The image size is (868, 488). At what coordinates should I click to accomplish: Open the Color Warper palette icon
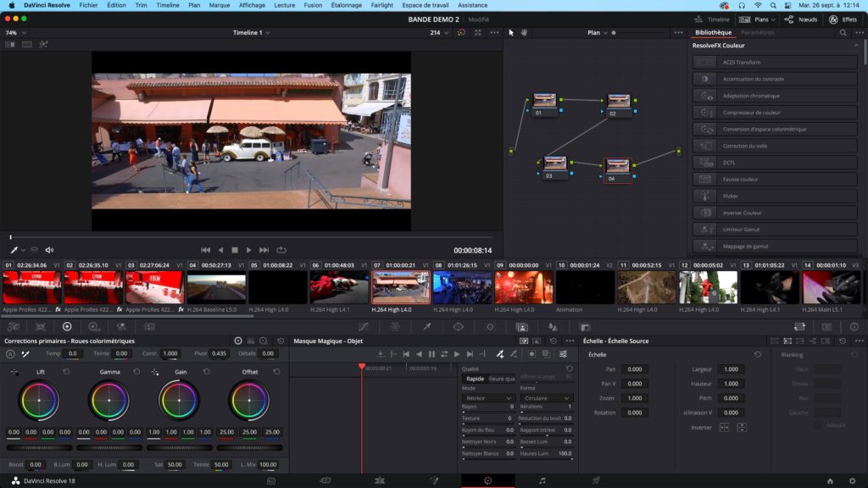pos(395,327)
